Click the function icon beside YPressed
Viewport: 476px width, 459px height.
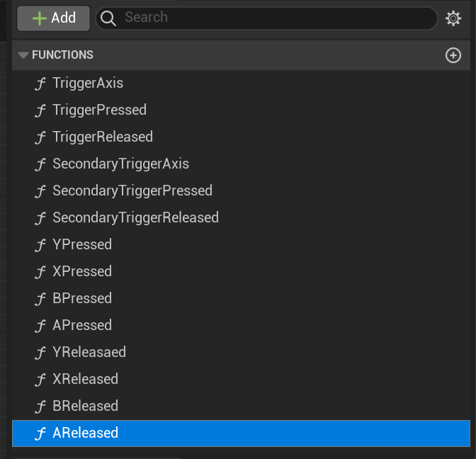point(40,245)
